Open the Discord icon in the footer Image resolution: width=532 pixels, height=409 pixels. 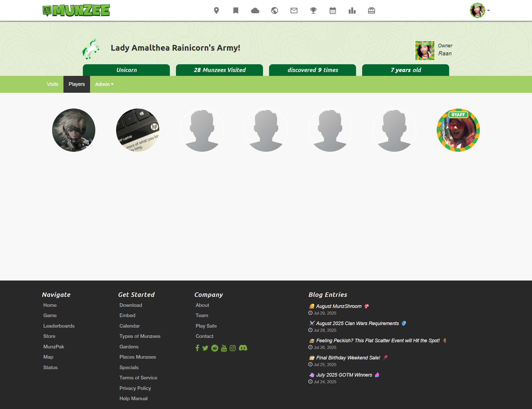[x=243, y=348]
